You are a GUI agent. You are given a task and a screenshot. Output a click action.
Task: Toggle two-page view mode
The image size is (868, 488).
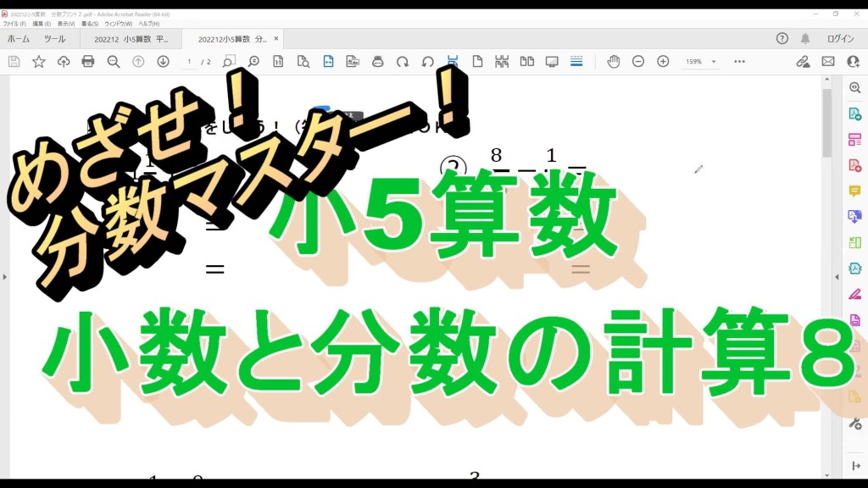(x=526, y=62)
